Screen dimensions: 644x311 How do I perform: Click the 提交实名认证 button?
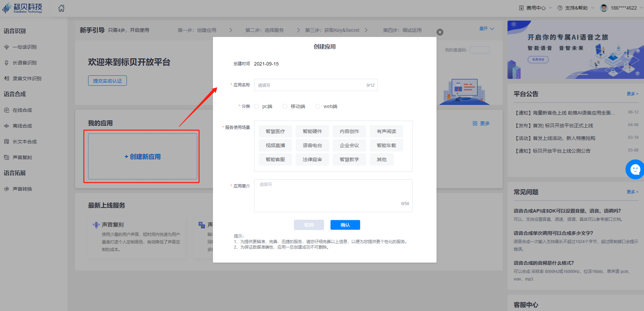[107, 80]
